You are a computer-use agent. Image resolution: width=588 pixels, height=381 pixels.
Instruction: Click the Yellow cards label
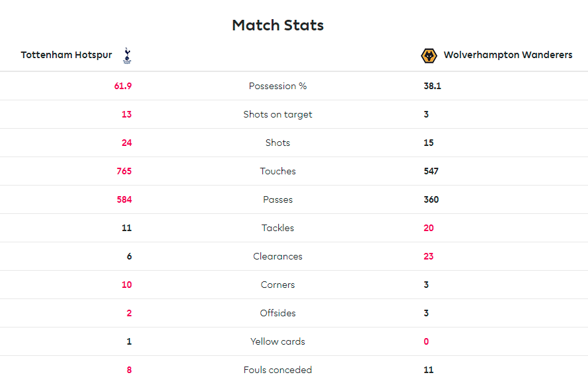[x=277, y=341]
